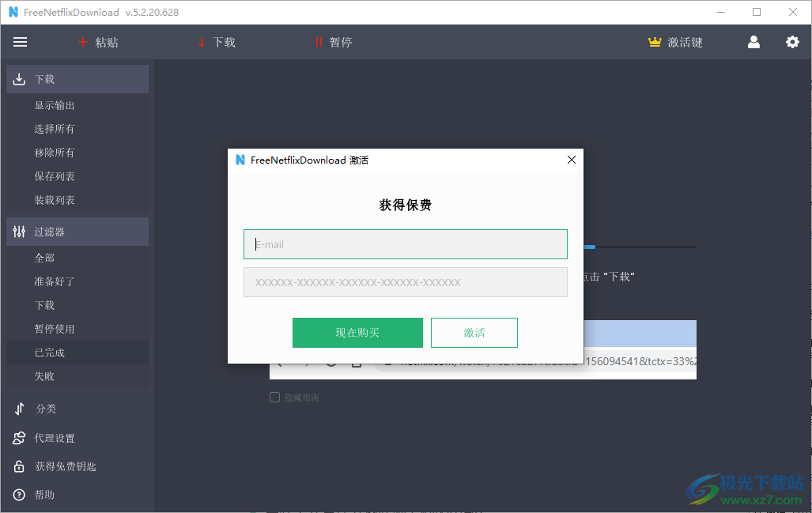Click the FreeNetflixDownload logo in title bar
Screen dimensions: 812x513
[13, 12]
